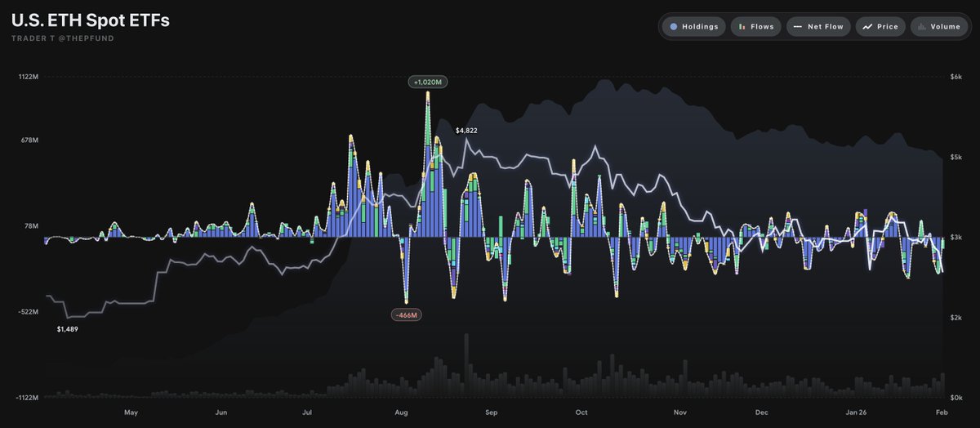Click the Jan 26 month label
Screen dimensions: 980x428
[x=856, y=413]
